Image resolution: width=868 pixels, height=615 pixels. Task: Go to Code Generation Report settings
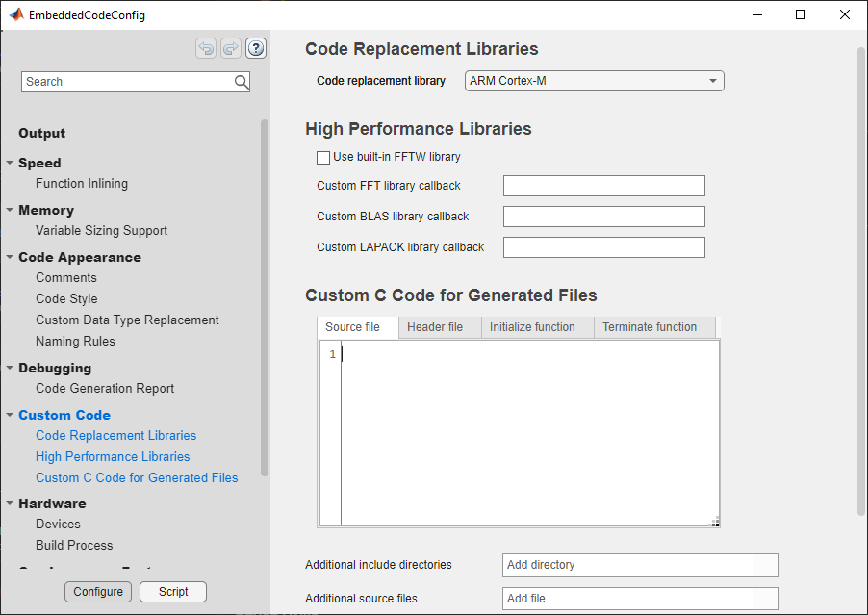[105, 388]
